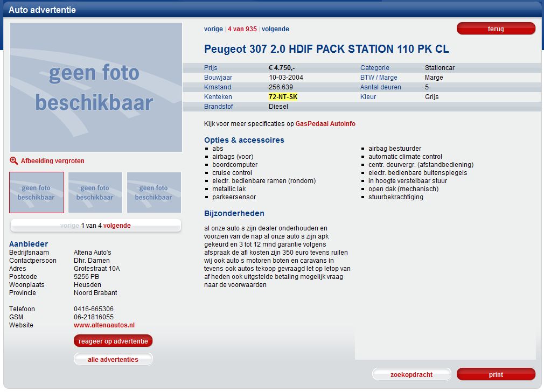544x392 pixels.
Task: Click the Kleur value Grijs
Action: (431, 97)
